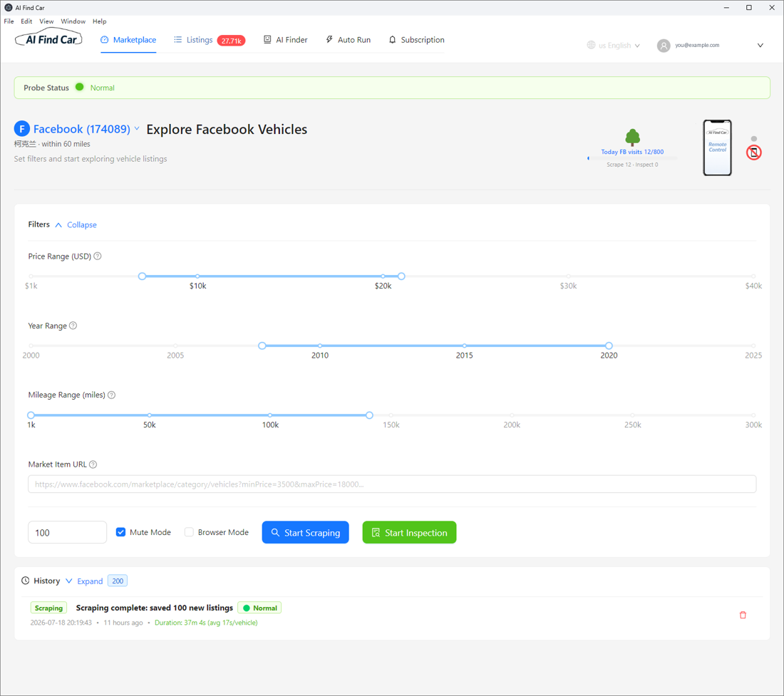
Task: Open the Facebook source dropdown arrow
Action: (137, 128)
